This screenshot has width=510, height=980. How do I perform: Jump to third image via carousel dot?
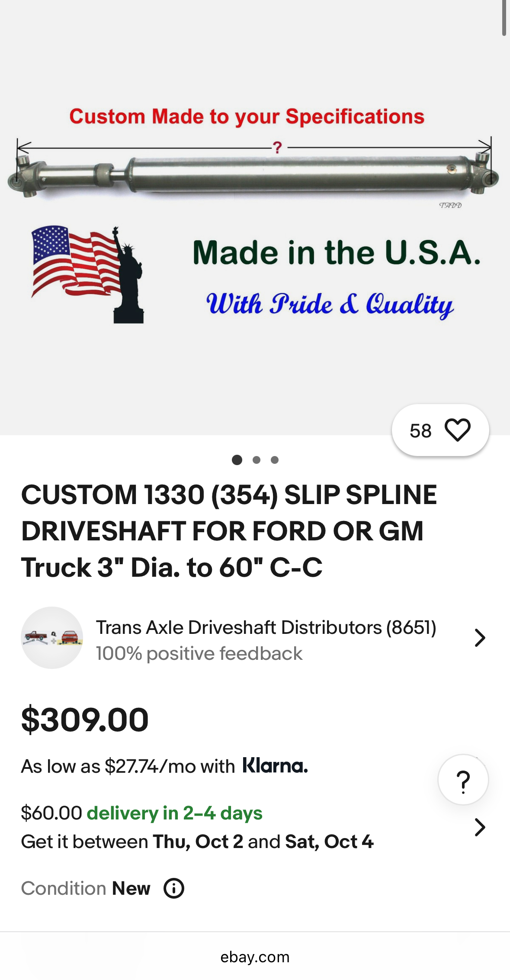[275, 460]
